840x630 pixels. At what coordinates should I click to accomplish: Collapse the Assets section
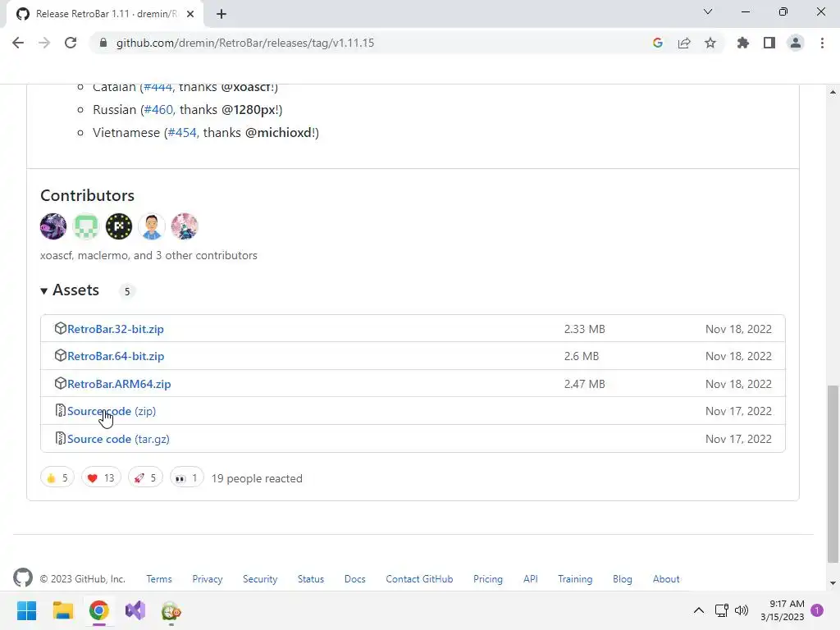tap(70, 290)
